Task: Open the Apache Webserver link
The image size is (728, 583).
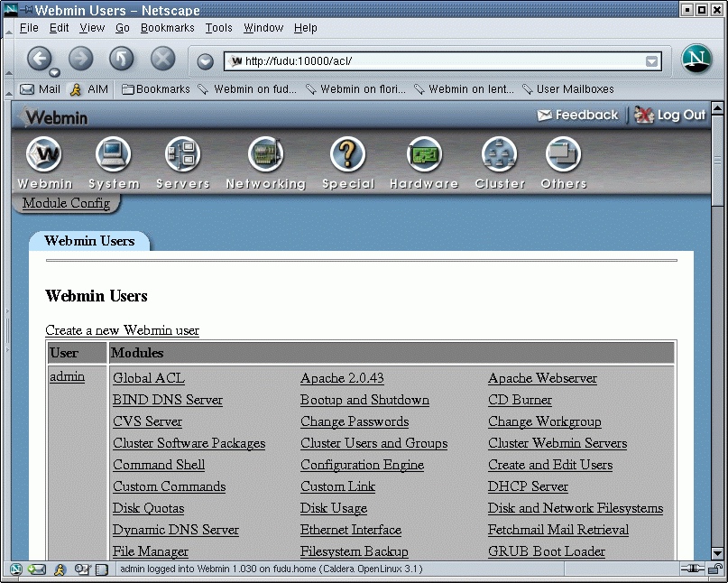Action: tap(542, 378)
